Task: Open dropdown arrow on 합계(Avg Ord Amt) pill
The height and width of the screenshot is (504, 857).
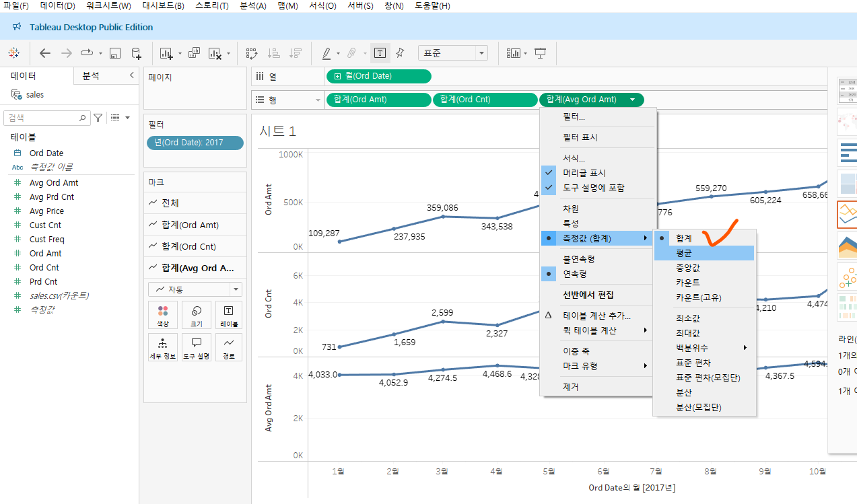Action: pos(632,100)
